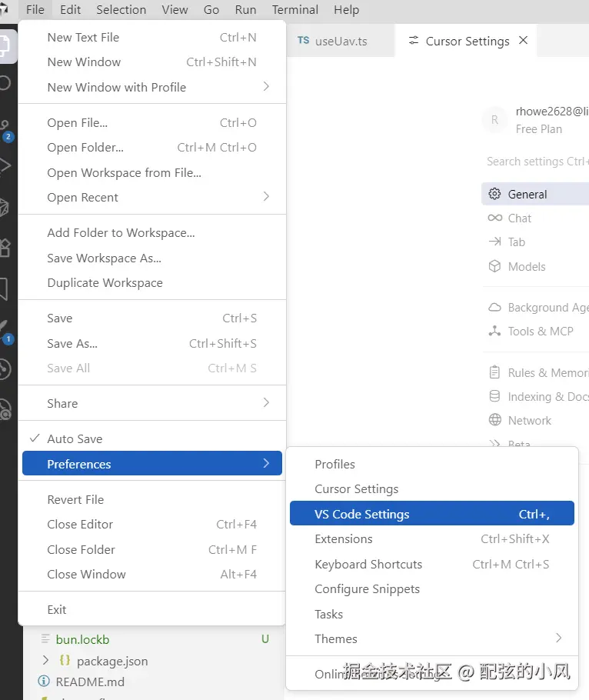
Task: Choose Revert File
Action: point(151,499)
